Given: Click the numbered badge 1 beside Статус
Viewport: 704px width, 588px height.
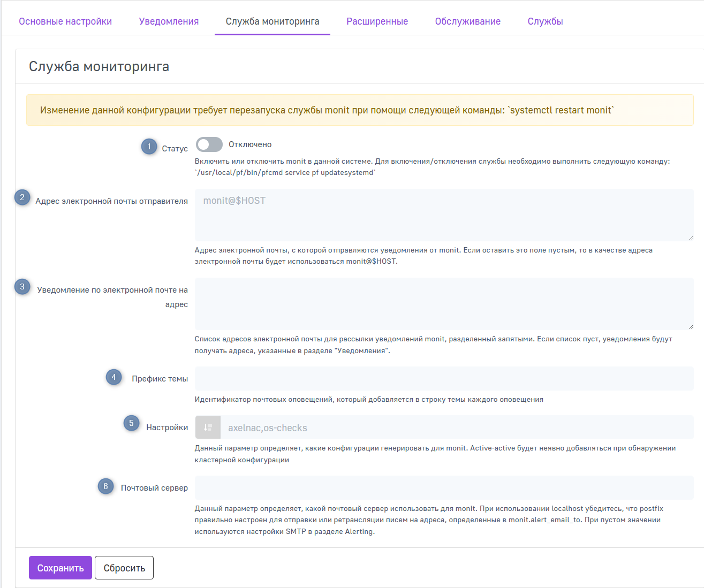Looking at the screenshot, I should point(149,146).
